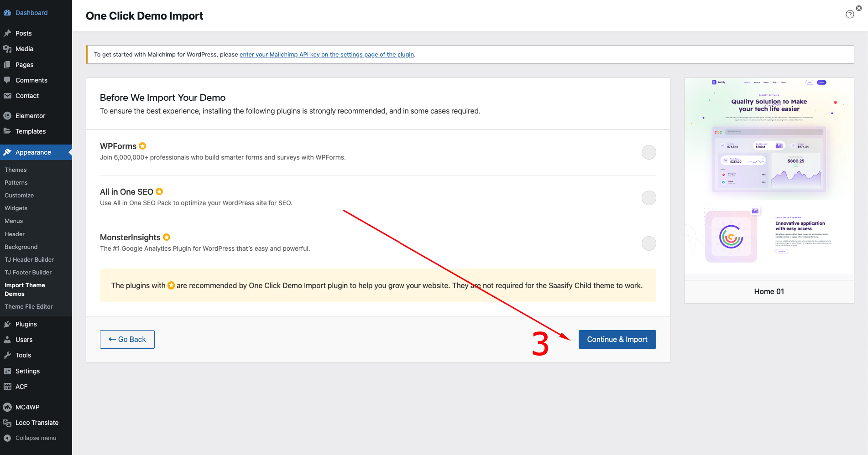Open the help question mark icon
Screen dimensions: 868x455
(850, 14)
